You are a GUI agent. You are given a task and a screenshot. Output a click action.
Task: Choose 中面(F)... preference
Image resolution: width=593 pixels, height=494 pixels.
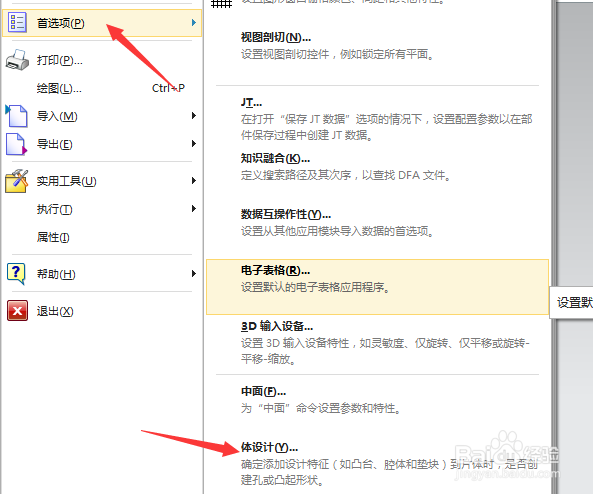pyautogui.click(x=264, y=391)
